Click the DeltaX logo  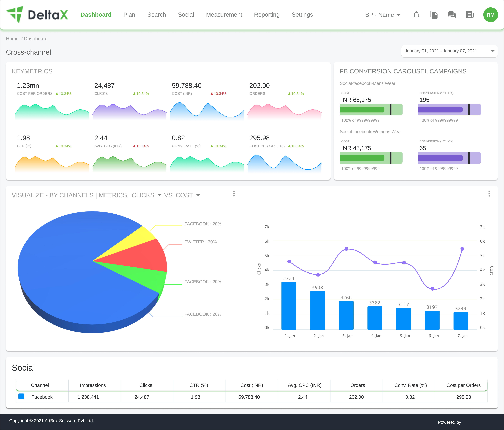tap(37, 15)
